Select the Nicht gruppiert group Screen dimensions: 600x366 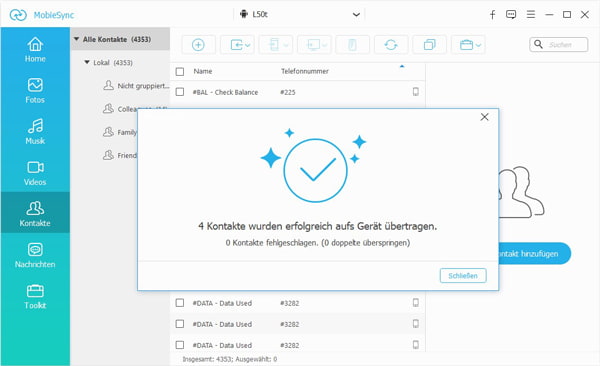(136, 86)
